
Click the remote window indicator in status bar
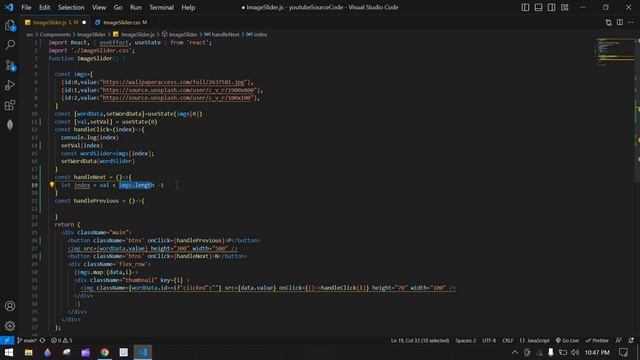pyautogui.click(x=7, y=340)
